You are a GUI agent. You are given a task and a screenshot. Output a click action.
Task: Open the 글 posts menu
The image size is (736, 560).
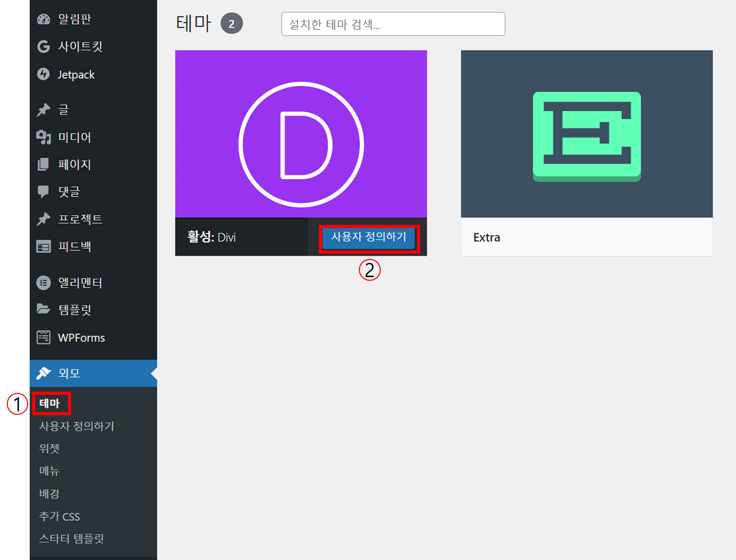coord(93,109)
